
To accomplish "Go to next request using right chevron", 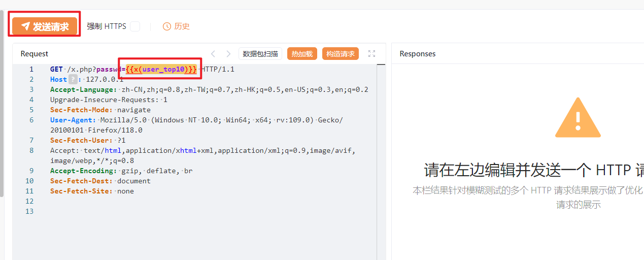I will click(228, 54).
